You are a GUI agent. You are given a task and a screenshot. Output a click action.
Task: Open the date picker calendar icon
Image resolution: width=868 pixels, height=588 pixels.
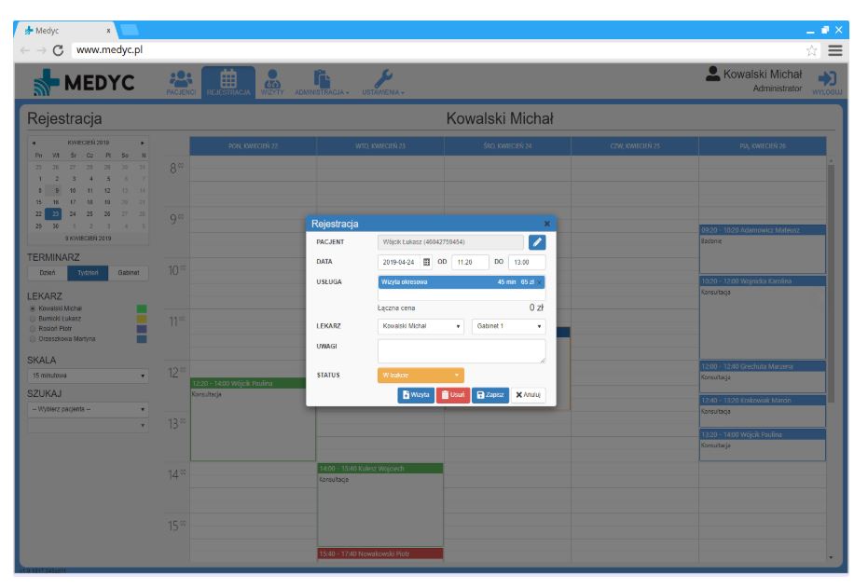pos(427,262)
